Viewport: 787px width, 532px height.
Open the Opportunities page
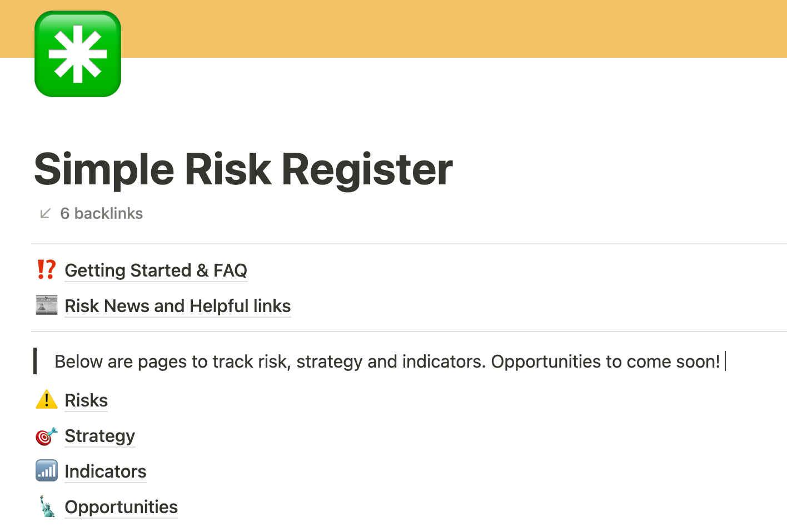click(121, 507)
